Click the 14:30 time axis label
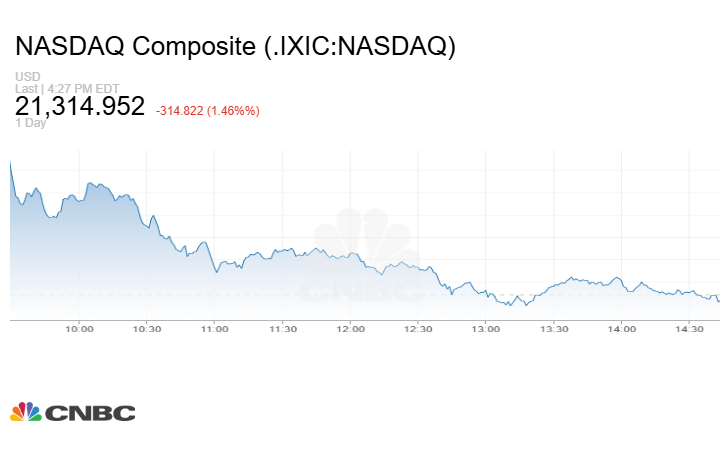Image resolution: width=720 pixels, height=450 pixels. 689,328
